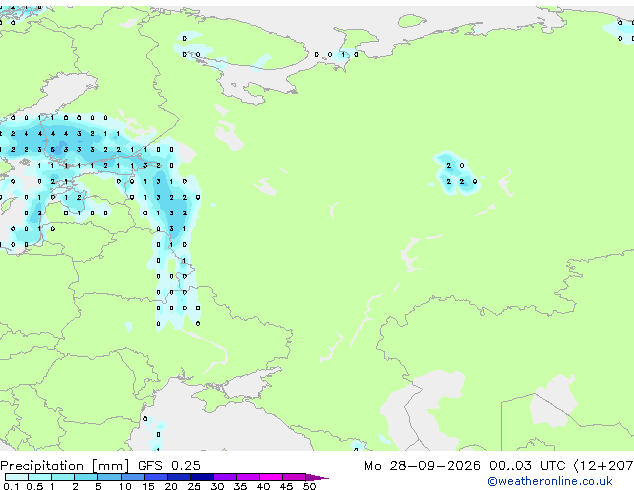Screen dimensions: 634x490
Task: Click the 5–10 mm legend swatch
Action: pos(109,477)
